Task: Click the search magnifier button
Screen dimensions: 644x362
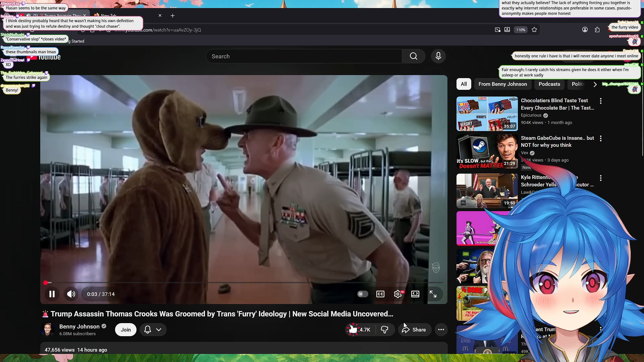Action: coord(414,56)
